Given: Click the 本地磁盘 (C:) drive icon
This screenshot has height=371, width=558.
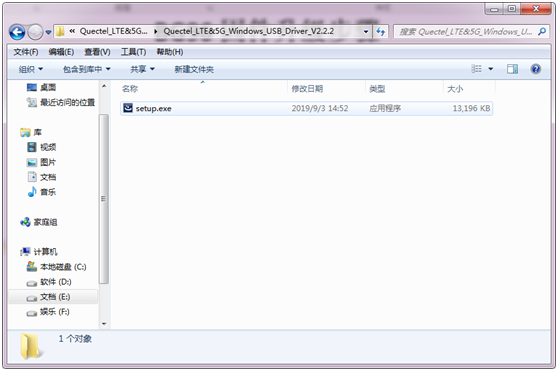Looking at the screenshot, I should (32, 266).
